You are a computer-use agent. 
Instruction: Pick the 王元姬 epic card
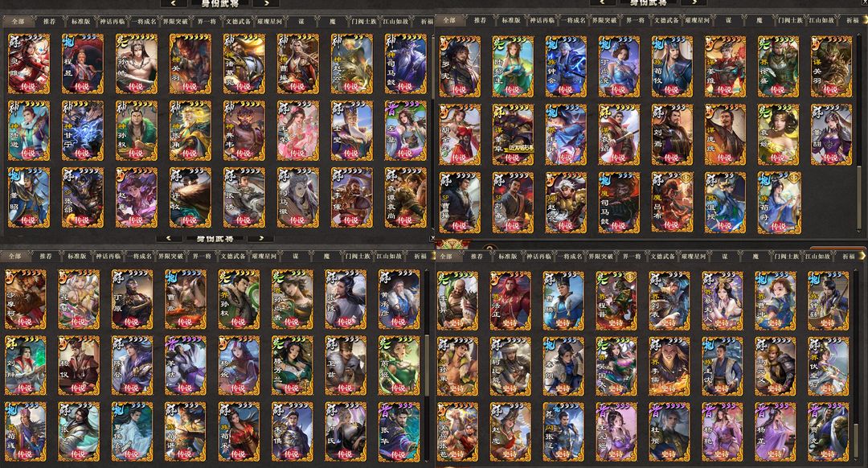coord(616,433)
